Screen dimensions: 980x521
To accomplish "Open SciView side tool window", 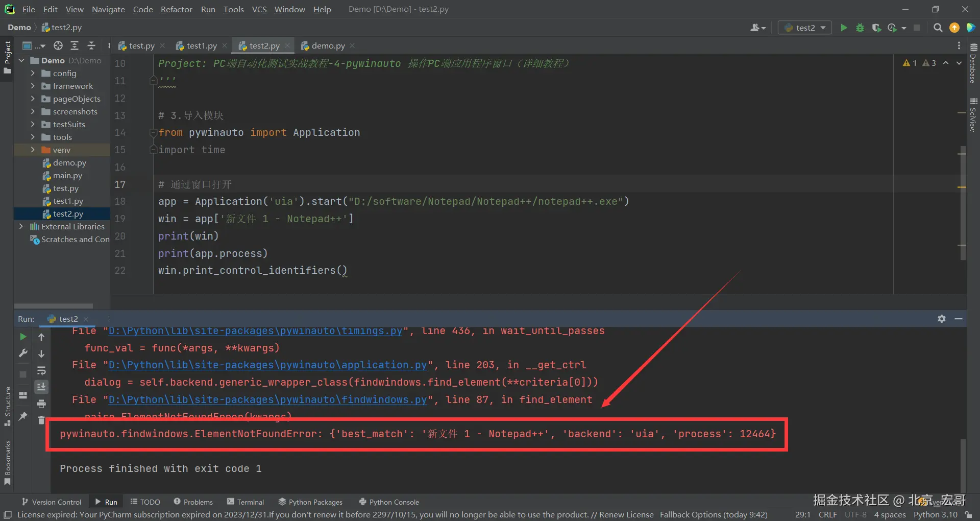I will coord(973,114).
